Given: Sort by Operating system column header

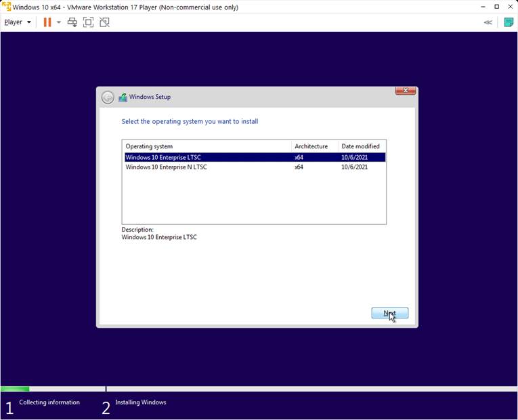Looking at the screenshot, I should [207, 146].
